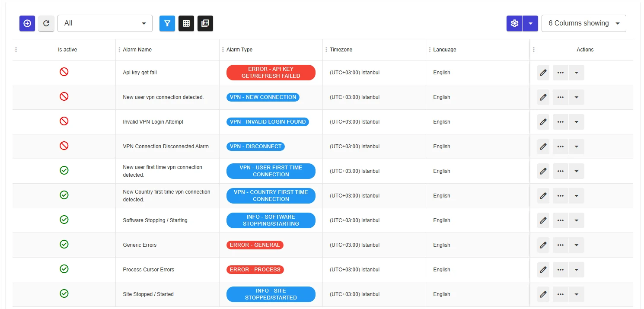Click the grid view toolbar icon

tap(186, 23)
